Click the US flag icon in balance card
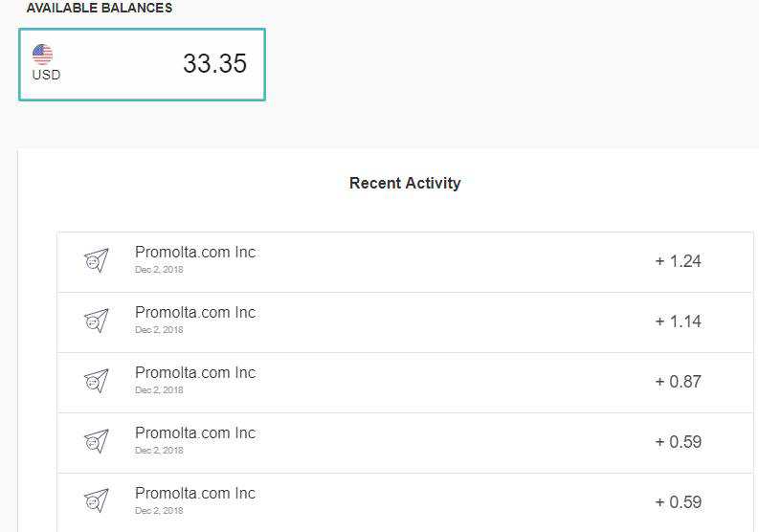This screenshot has height=532, width=759. click(x=42, y=55)
